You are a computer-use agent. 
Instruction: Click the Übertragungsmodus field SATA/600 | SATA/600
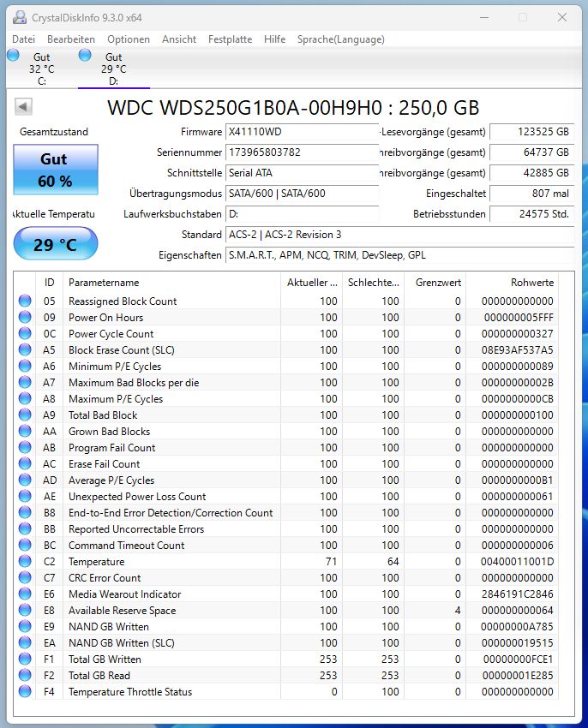pos(302,194)
